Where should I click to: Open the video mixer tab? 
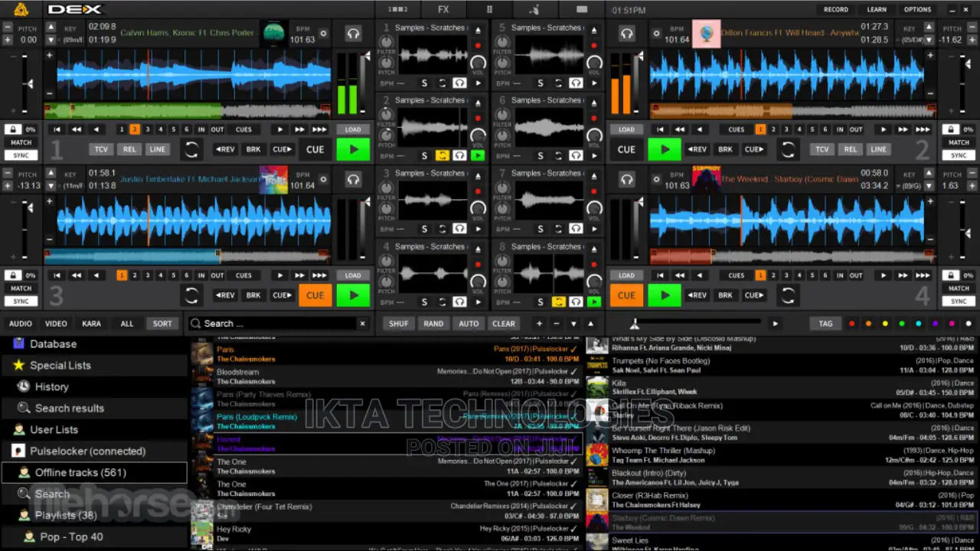pos(582,9)
